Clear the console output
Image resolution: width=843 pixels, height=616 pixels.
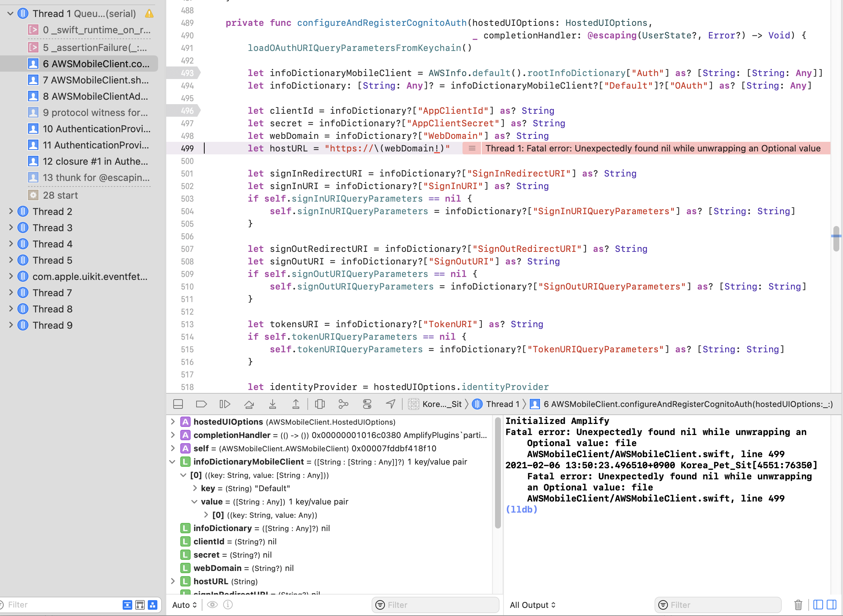click(x=798, y=604)
